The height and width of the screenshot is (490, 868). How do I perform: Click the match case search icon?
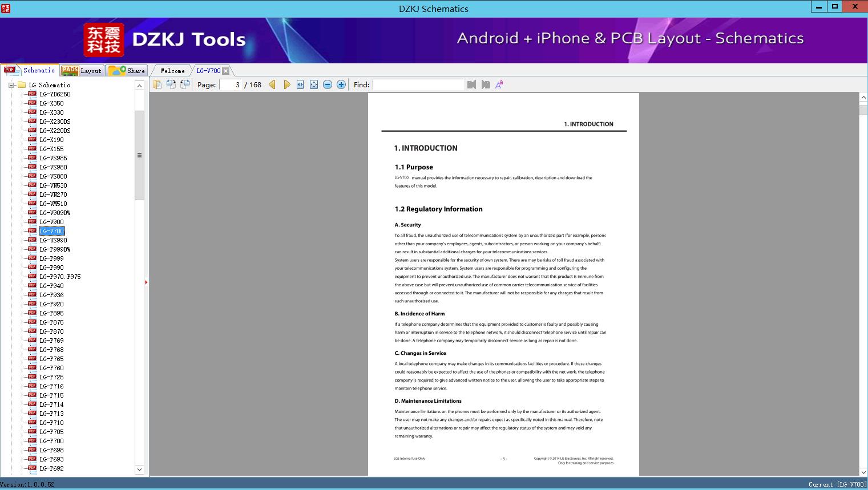[499, 84]
